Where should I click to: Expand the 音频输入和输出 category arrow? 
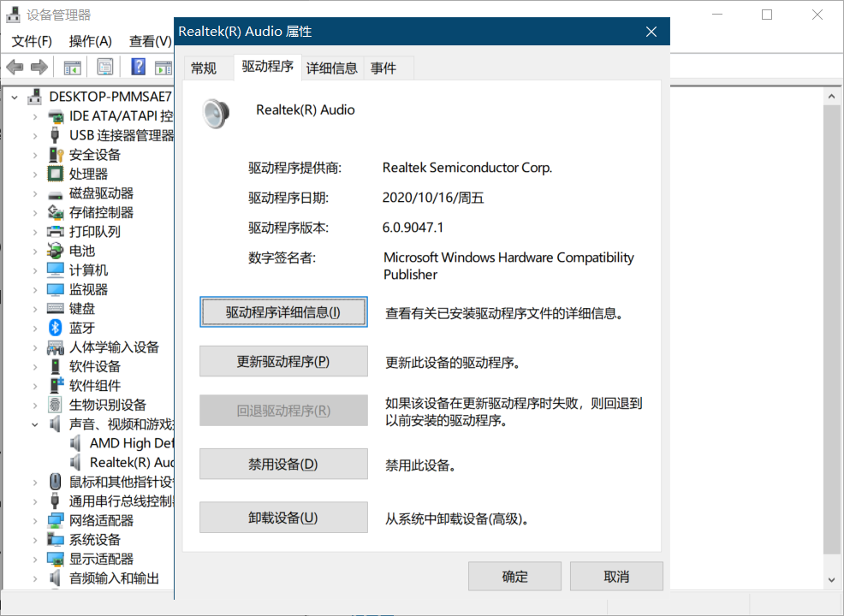[35, 579]
